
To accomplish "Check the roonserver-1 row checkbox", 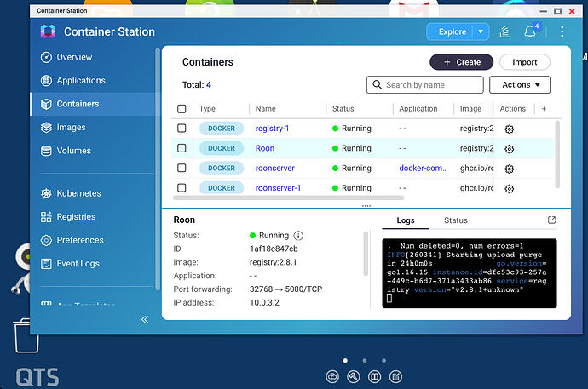I will point(182,187).
